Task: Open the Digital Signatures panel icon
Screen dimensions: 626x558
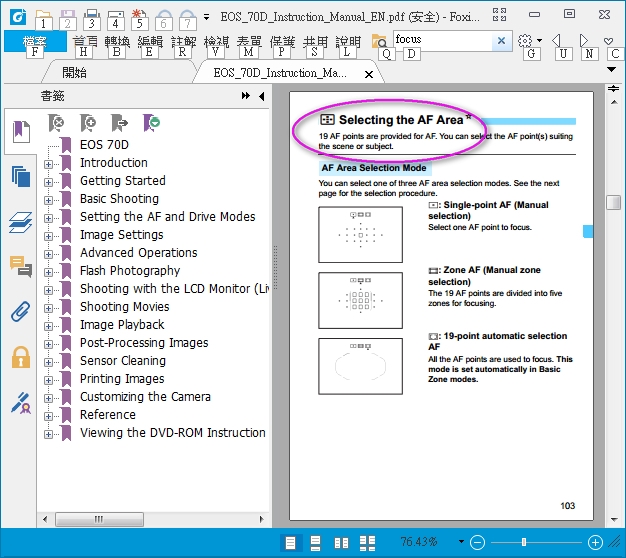Action: point(21,402)
